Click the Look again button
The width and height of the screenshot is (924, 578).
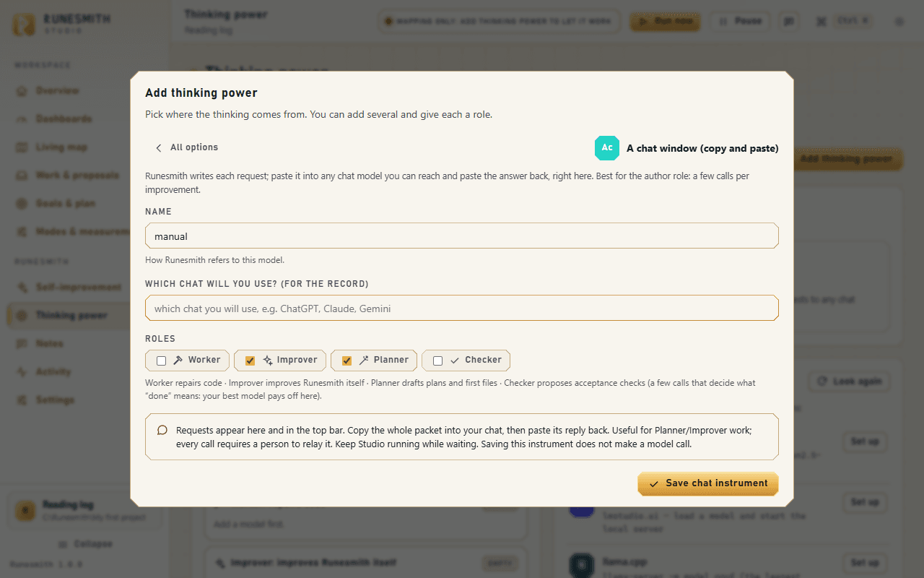(x=849, y=381)
